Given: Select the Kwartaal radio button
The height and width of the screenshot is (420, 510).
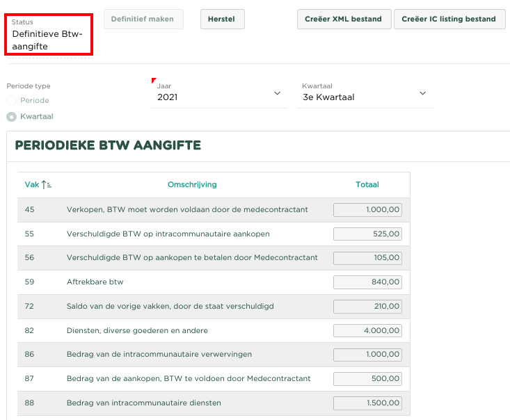Looking at the screenshot, I should pos(12,117).
